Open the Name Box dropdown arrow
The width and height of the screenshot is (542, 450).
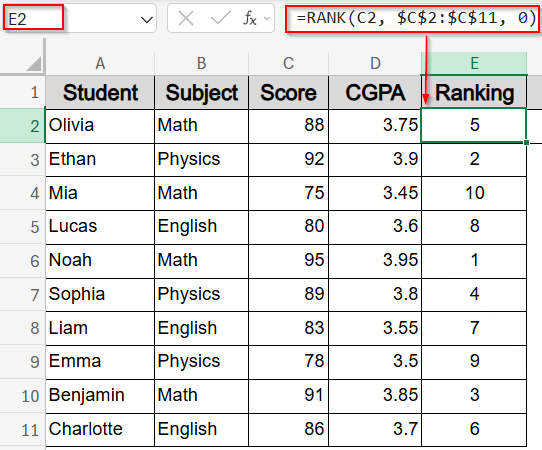pyautogui.click(x=147, y=19)
